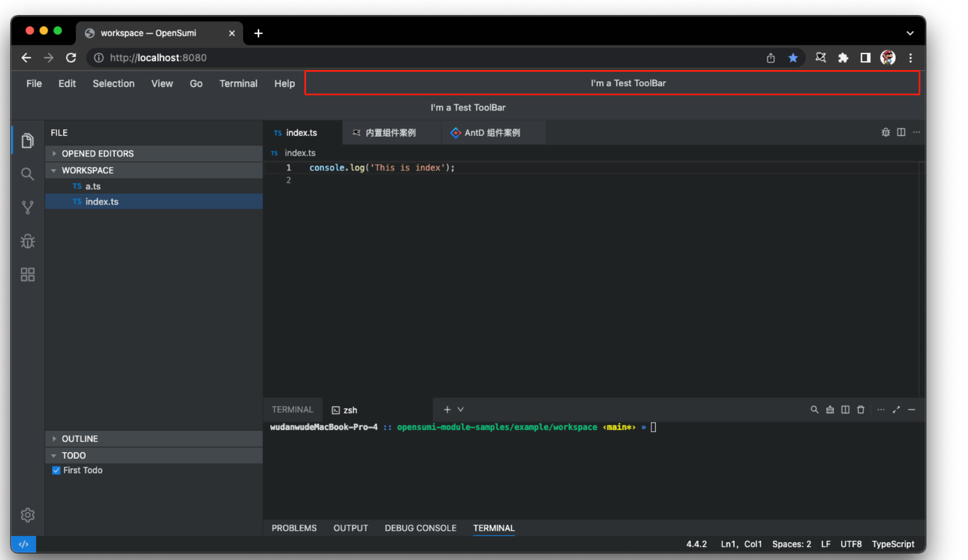Viewport: 968px width, 560px height.
Task: Search within the terminal output
Action: click(x=814, y=410)
